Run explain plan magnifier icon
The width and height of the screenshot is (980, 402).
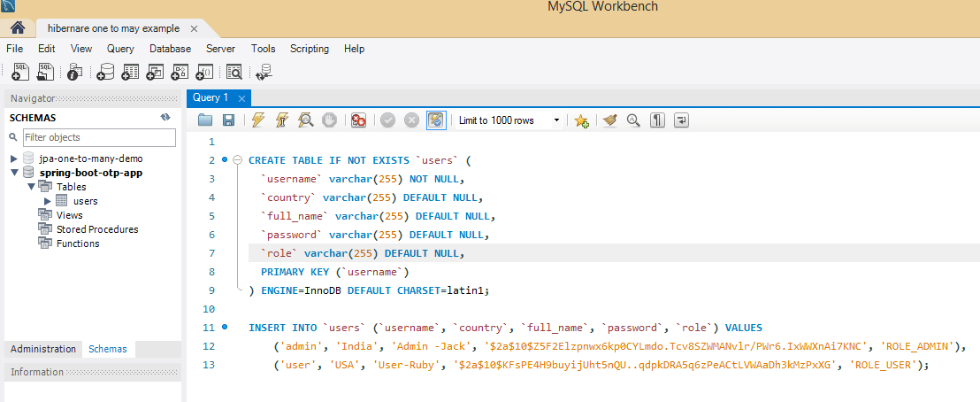coord(306,120)
